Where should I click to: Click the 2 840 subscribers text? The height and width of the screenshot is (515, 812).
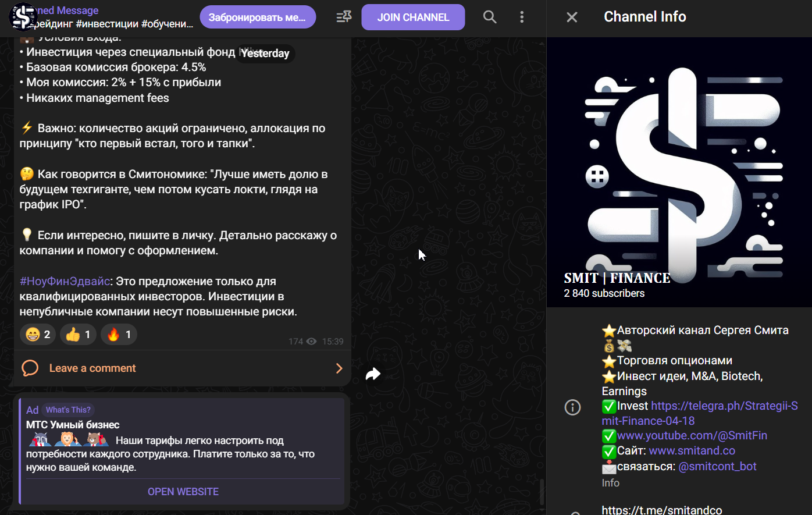click(604, 293)
